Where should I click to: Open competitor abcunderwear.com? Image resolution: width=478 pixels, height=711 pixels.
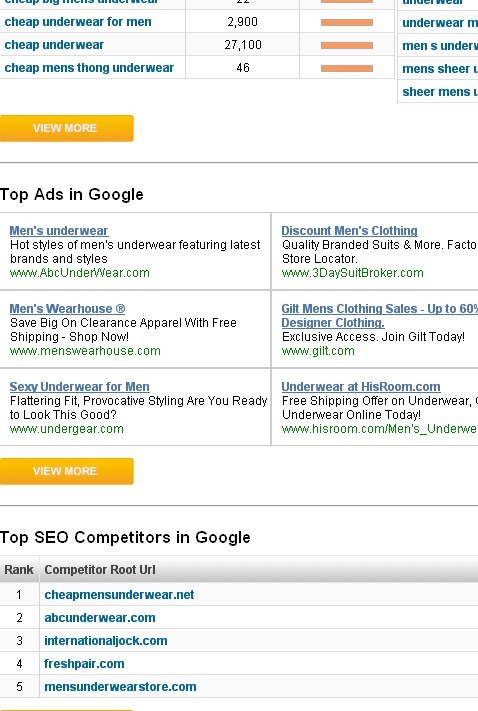(100, 618)
